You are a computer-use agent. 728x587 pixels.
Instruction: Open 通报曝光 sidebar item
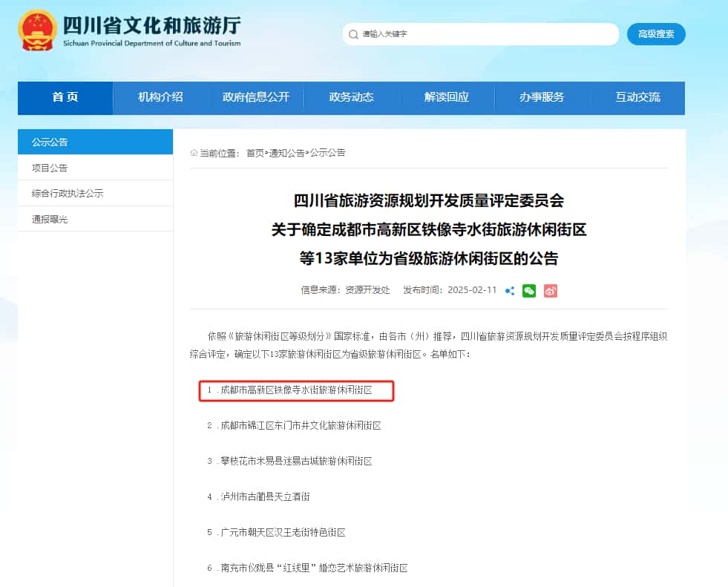(95, 220)
